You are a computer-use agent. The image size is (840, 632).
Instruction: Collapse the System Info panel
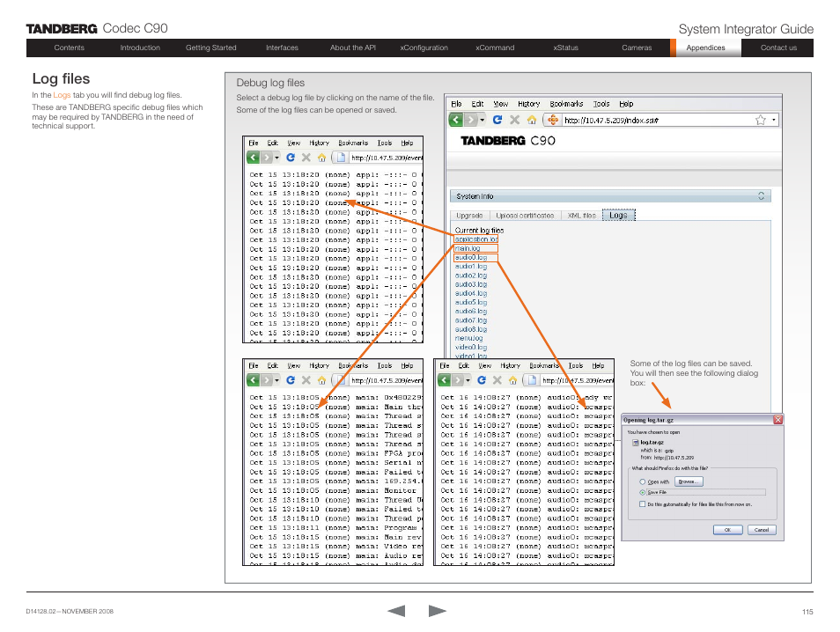pos(761,196)
